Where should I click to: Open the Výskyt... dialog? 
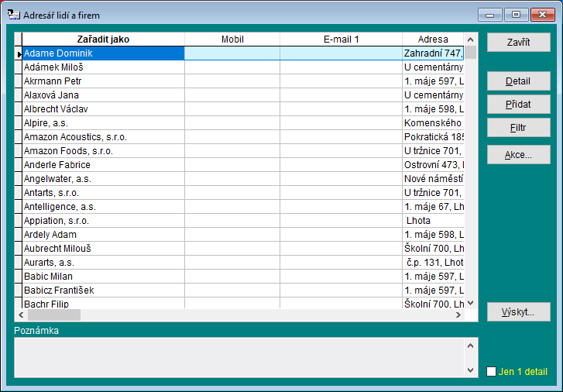518,311
